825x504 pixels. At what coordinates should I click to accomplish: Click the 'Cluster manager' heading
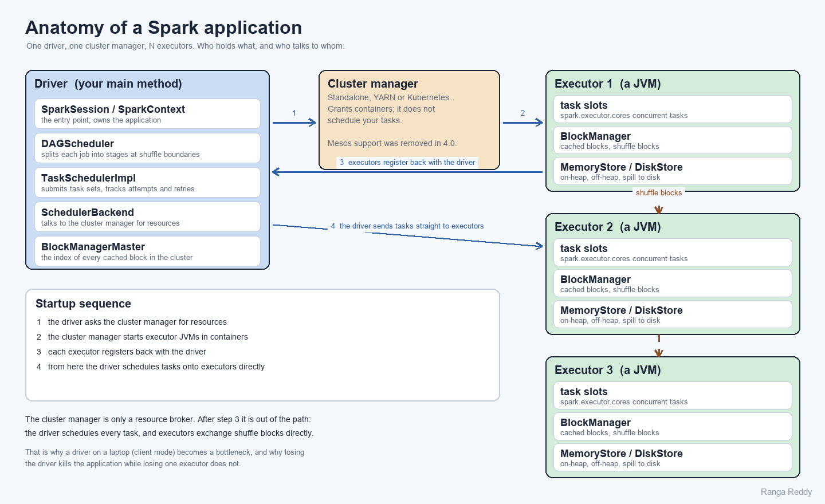click(373, 84)
